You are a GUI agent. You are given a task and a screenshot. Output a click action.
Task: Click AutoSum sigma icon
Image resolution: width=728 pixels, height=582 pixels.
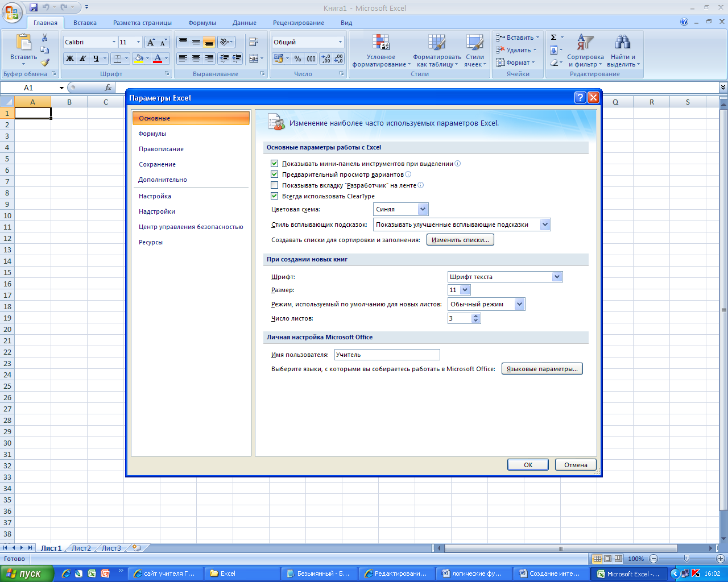click(553, 38)
